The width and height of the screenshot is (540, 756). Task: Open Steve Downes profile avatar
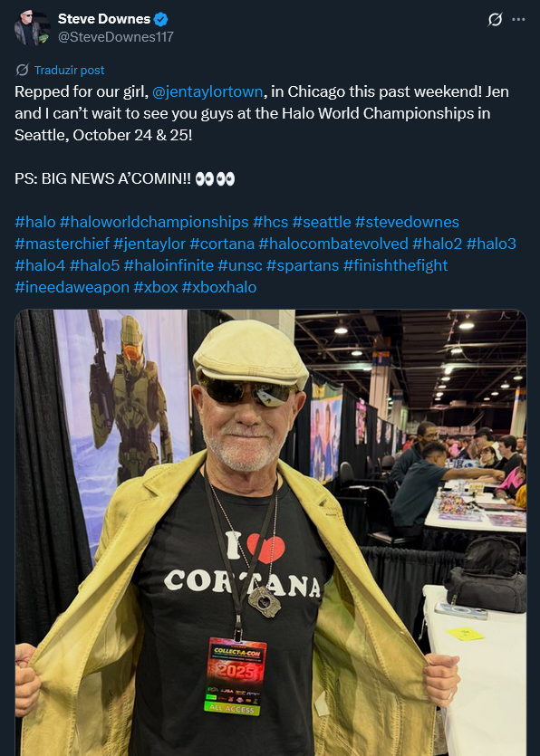coord(33,28)
